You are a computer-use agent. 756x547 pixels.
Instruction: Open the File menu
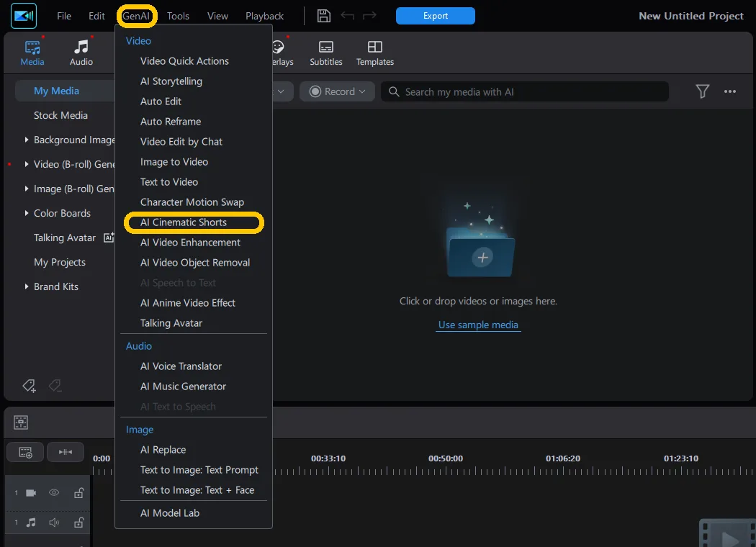[63, 16]
